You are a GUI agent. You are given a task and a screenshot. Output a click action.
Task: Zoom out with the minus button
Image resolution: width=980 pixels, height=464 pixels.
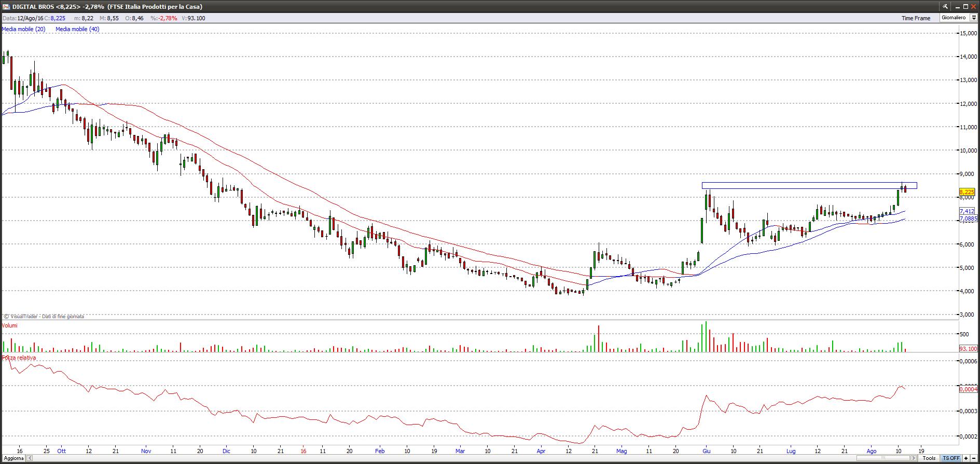(x=974, y=458)
